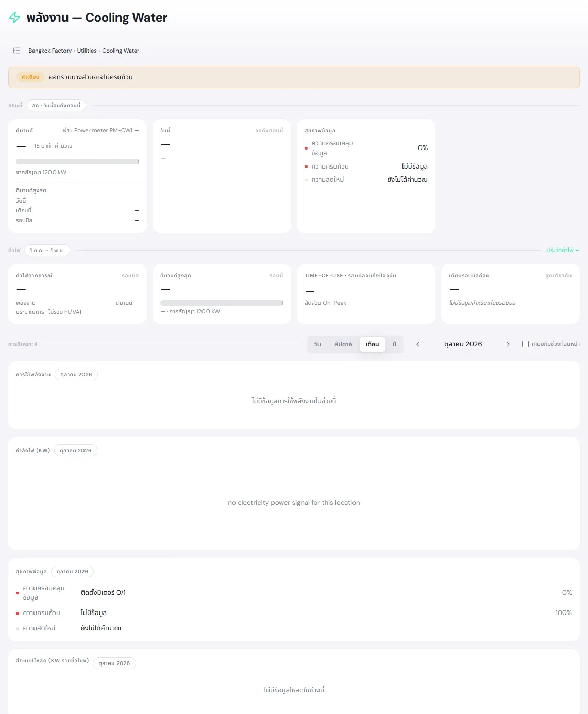Image resolution: width=588 pixels, height=714 pixels.
Task: Click the orange คำเตือน warning badge
Action: tap(30, 77)
